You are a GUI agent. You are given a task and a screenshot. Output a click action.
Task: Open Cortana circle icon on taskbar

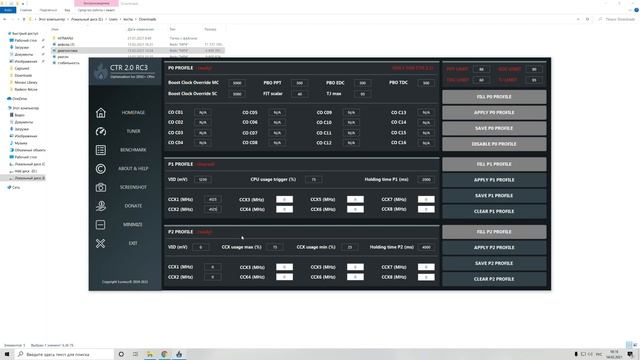121,354
